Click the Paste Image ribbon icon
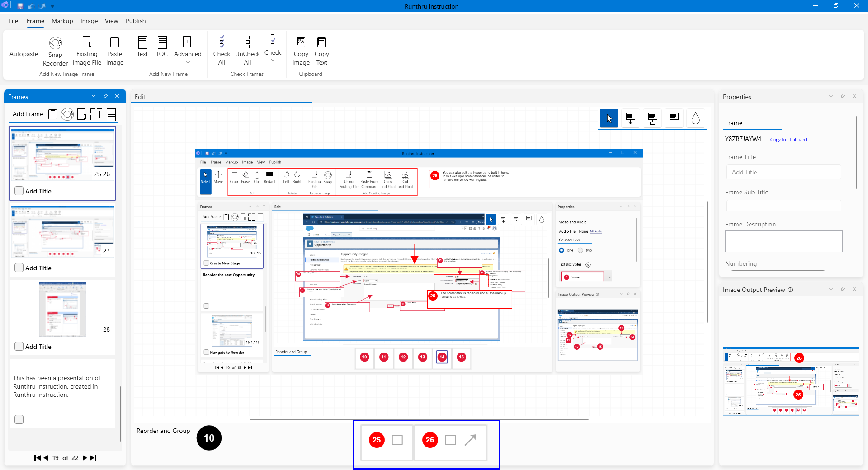 pos(115,42)
